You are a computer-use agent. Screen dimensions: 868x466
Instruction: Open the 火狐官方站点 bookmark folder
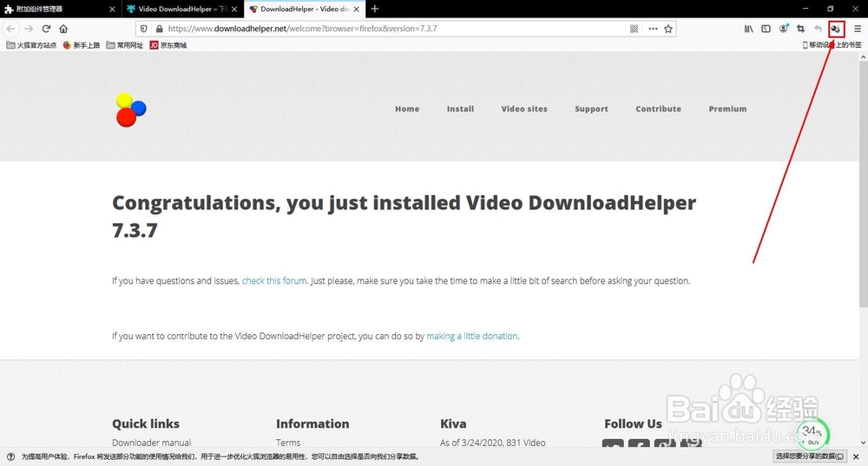(31, 45)
